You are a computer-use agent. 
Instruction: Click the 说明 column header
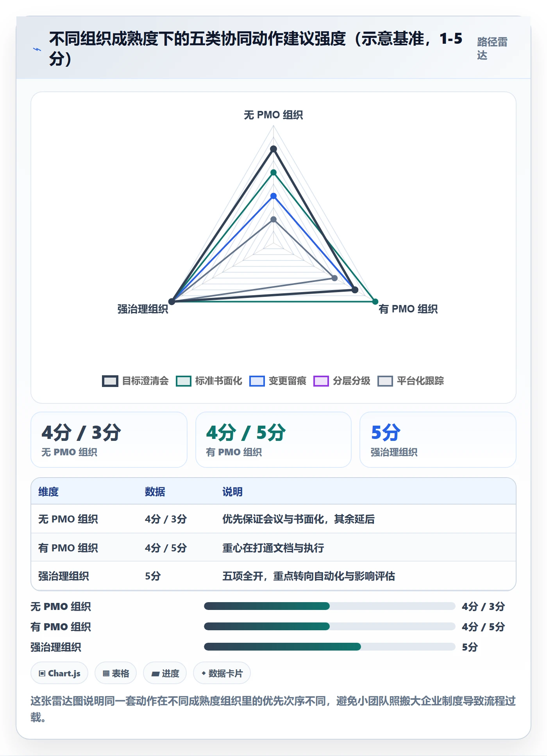point(232,492)
